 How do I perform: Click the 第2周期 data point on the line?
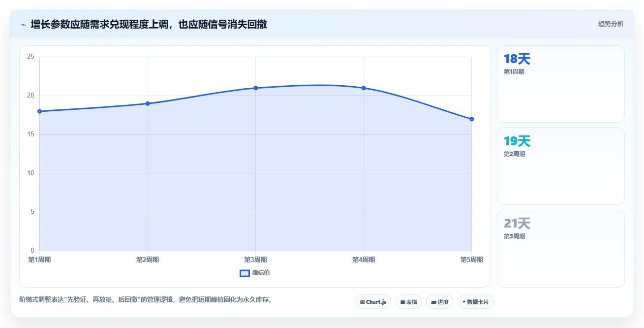tap(148, 103)
